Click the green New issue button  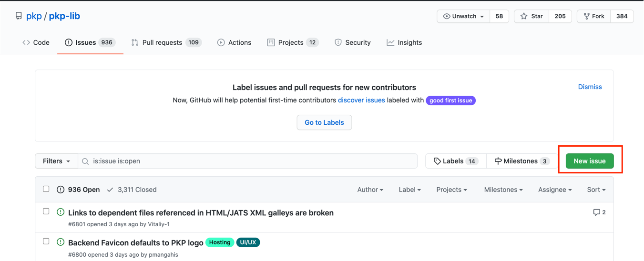tap(590, 161)
